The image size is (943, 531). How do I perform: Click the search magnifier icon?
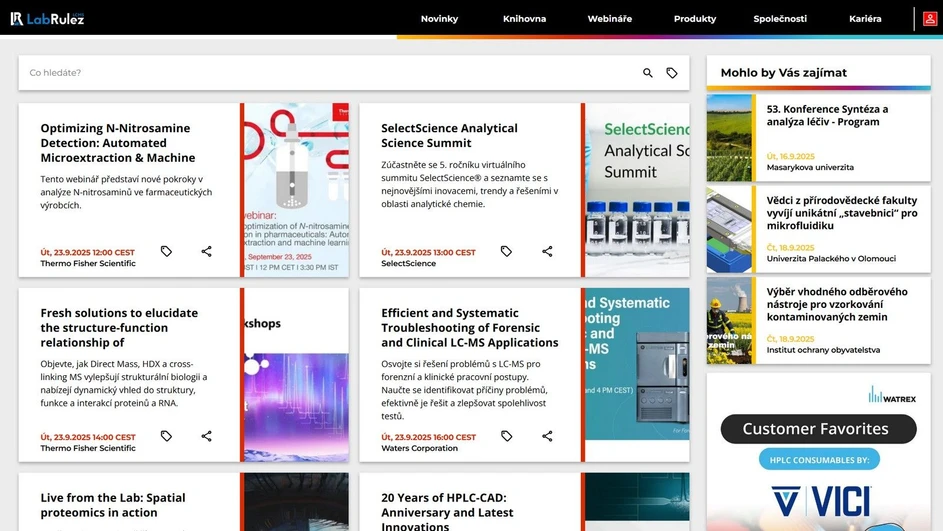point(648,73)
